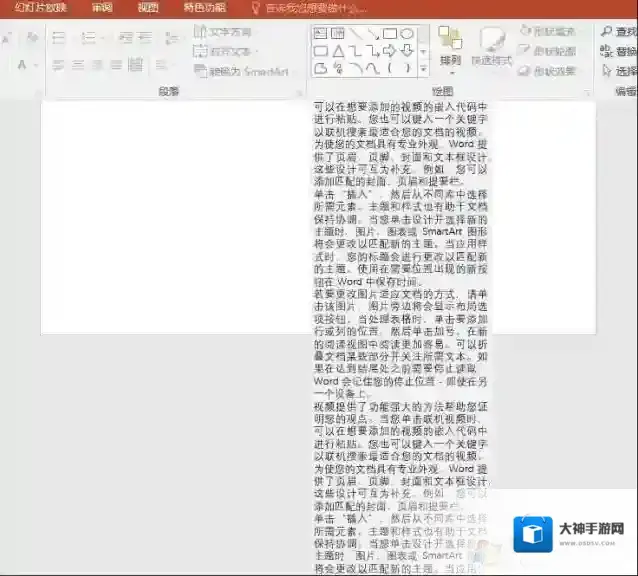Pick the curve shape
Screen dimensions: 638x576
(373, 68)
